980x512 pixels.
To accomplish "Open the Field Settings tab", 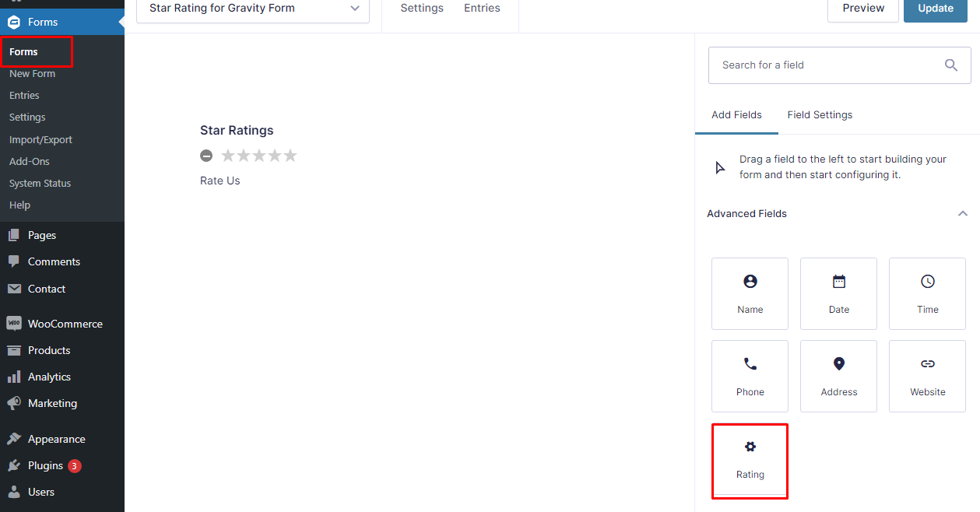I will 819,114.
